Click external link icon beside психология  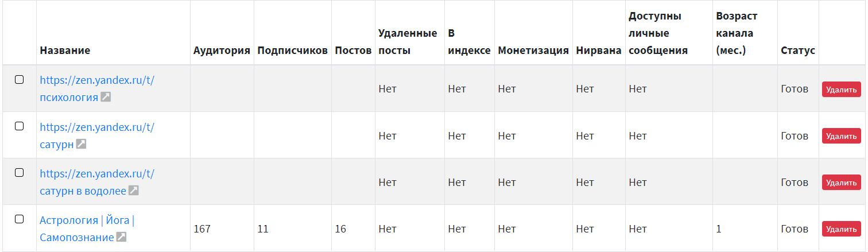click(x=106, y=97)
